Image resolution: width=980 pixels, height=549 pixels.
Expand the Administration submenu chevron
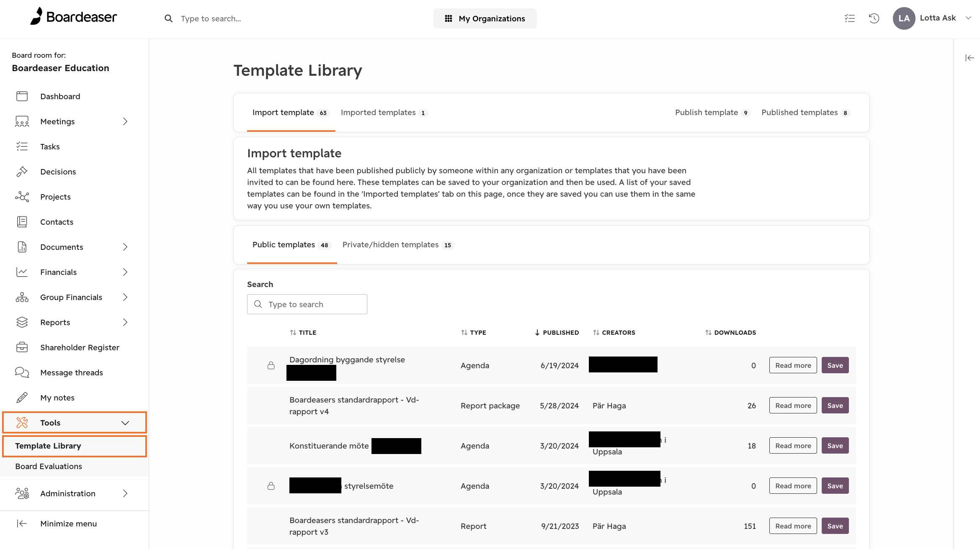(125, 493)
